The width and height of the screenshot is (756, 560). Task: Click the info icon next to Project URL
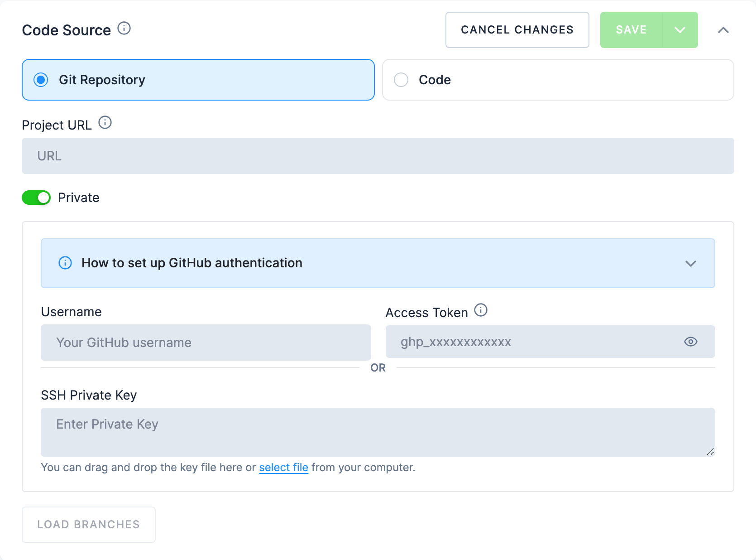(x=105, y=123)
